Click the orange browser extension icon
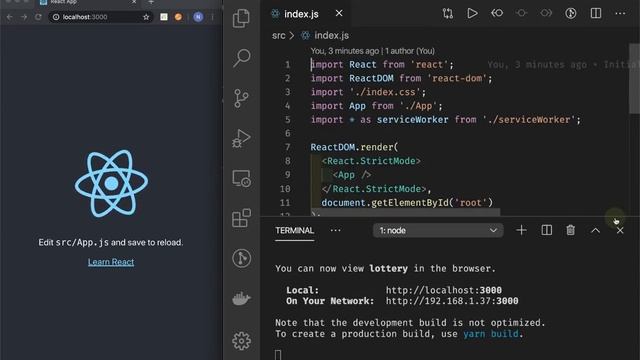Screen dimensions: 640x360 coord(178,17)
